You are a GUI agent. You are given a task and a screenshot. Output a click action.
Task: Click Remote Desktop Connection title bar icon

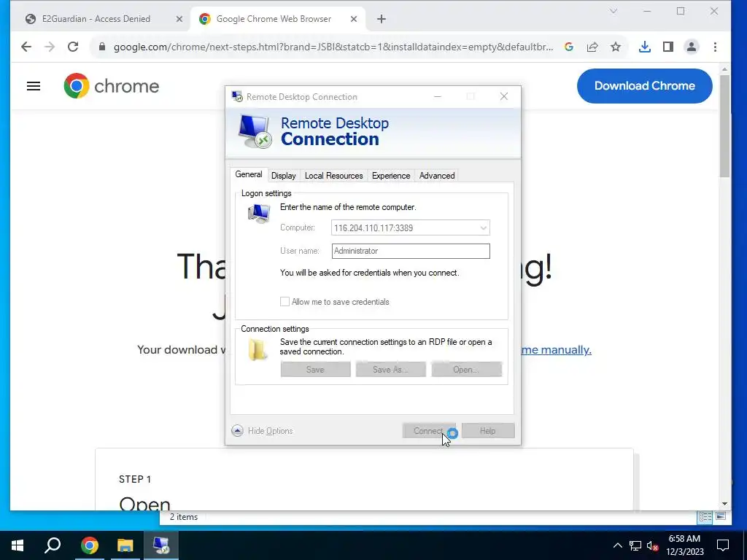tap(237, 96)
